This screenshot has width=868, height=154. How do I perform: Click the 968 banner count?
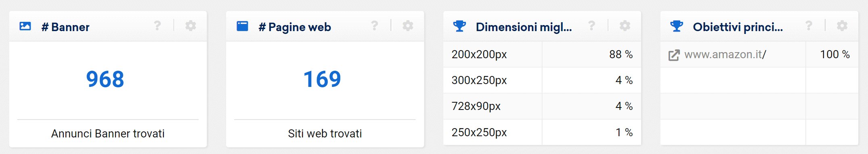tap(105, 79)
